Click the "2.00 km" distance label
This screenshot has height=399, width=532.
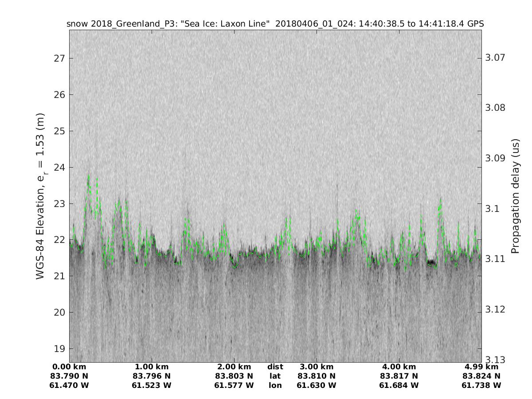point(234,367)
